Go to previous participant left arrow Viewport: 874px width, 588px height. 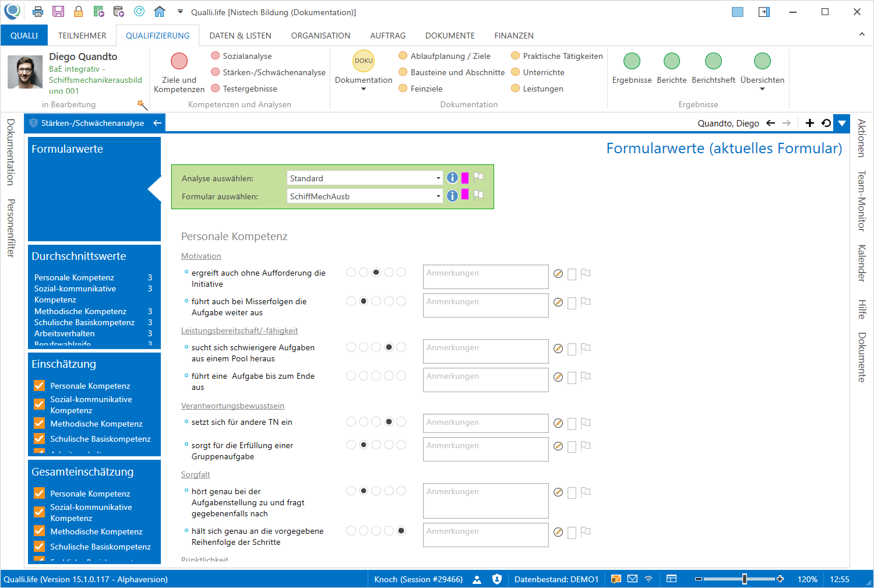(x=770, y=123)
